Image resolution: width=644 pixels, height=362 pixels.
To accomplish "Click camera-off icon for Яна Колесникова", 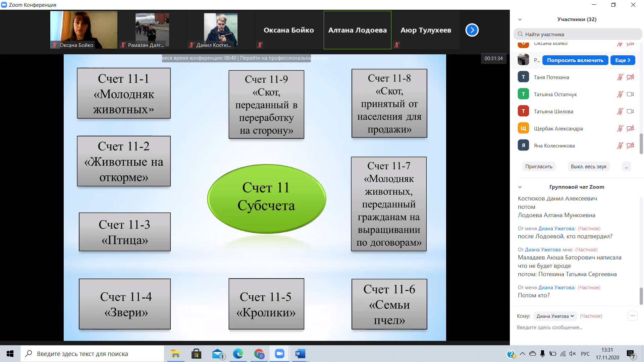I will (x=630, y=145).
